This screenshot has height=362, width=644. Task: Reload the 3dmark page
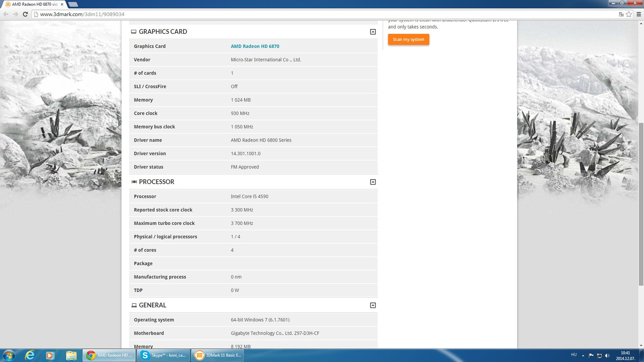(x=25, y=14)
